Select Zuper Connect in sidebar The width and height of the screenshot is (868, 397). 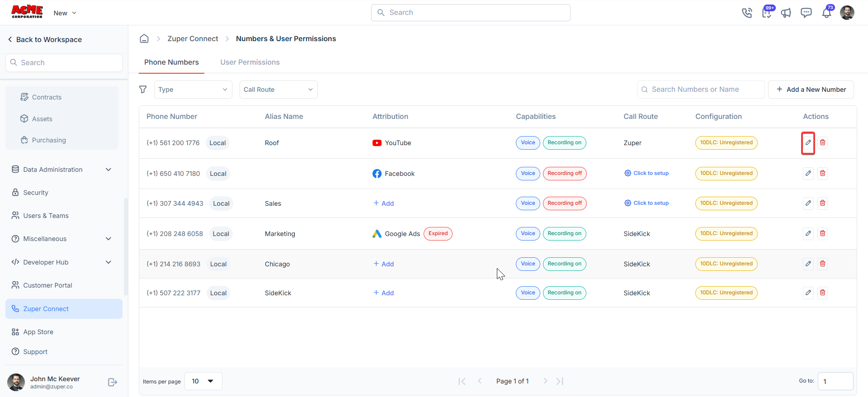(x=64, y=309)
